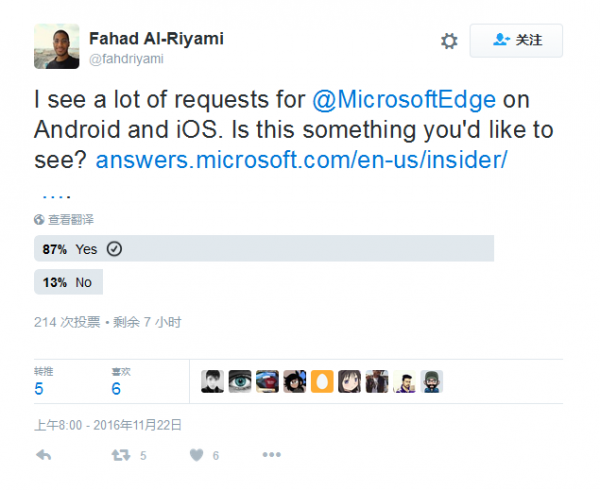Screen dimensions: 600x490
Task: Select the 87% Yes poll option
Action: tap(264, 249)
